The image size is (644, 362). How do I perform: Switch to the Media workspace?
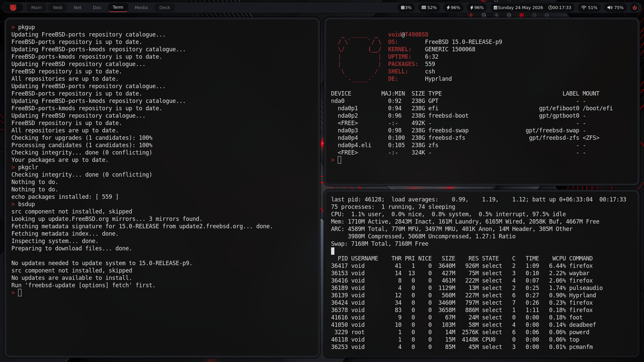pyautogui.click(x=141, y=8)
